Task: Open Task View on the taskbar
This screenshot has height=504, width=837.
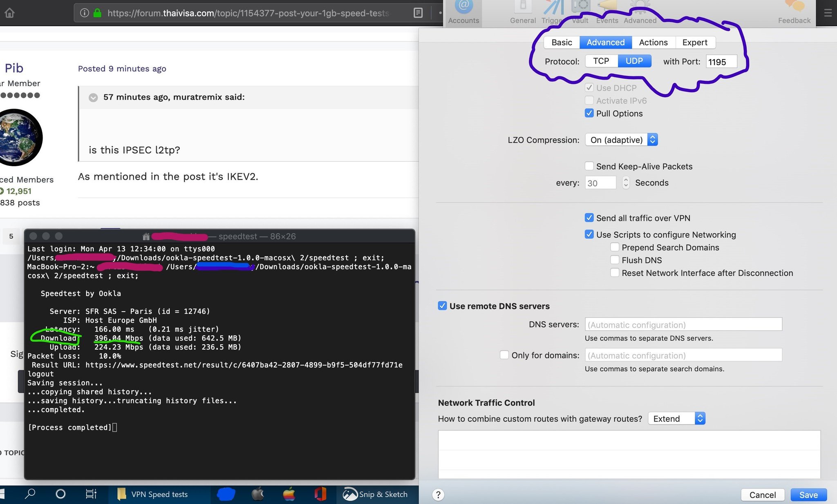Action: [91, 494]
